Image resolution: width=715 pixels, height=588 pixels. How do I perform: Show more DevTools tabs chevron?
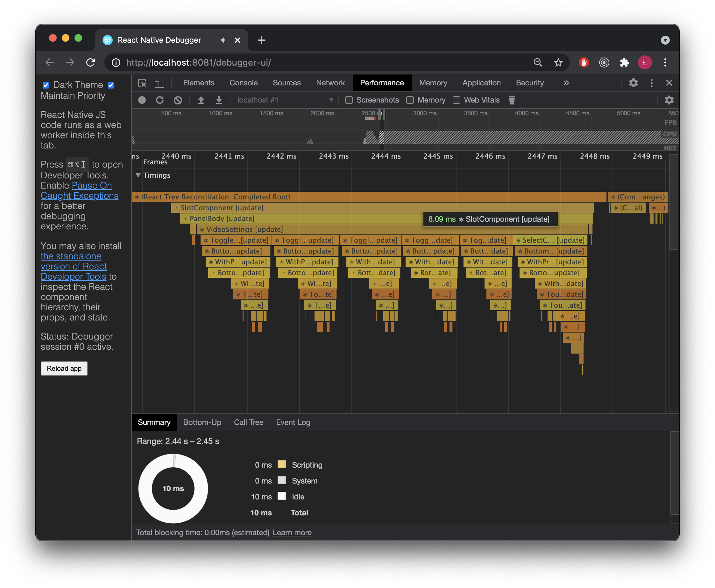click(x=566, y=83)
